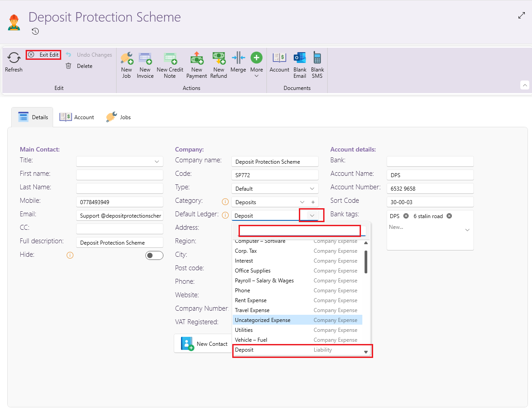Screen dimensions: 532x411
Task: Open Account document in ribbon
Action: (x=279, y=63)
